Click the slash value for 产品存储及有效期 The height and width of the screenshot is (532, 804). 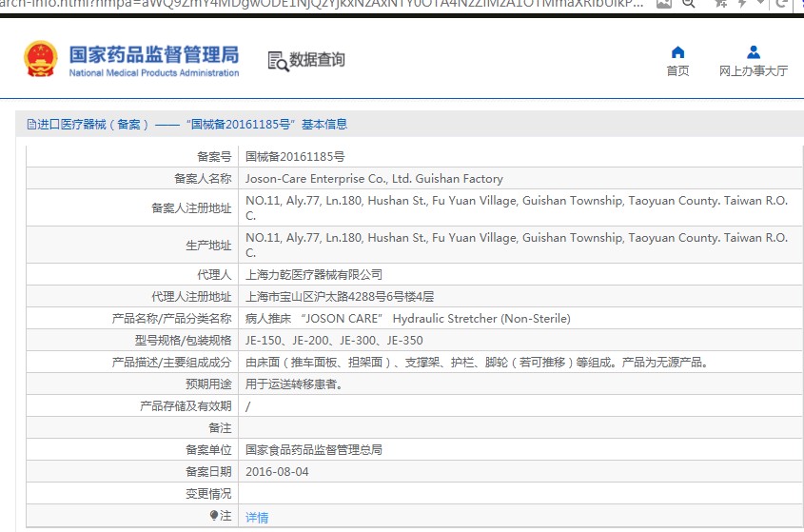pyautogui.click(x=248, y=406)
